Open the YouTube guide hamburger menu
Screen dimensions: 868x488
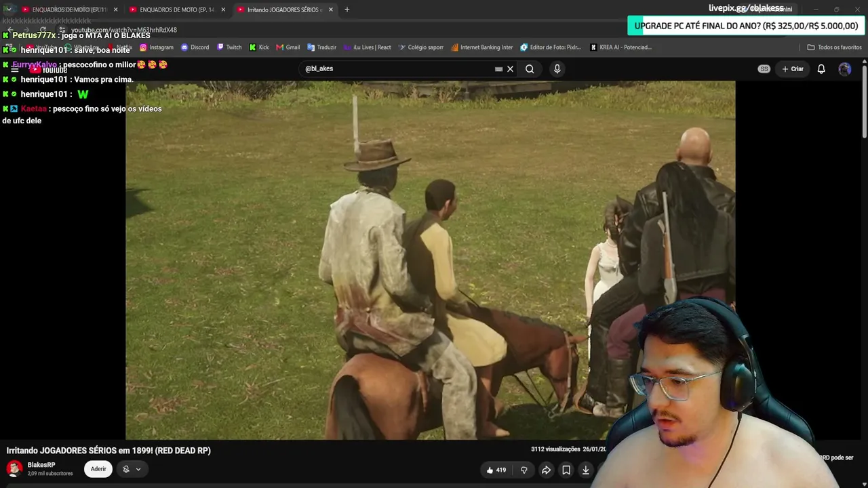pos(14,68)
